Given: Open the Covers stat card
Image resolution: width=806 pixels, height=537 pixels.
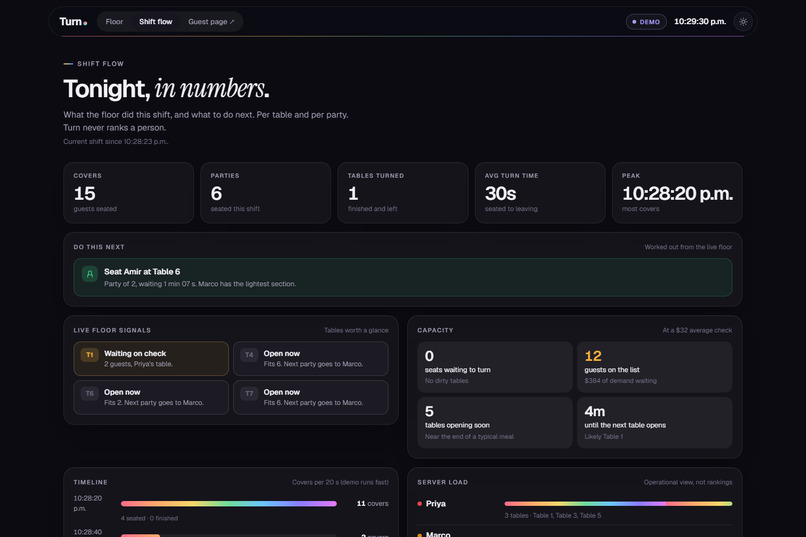Looking at the screenshot, I should [129, 193].
